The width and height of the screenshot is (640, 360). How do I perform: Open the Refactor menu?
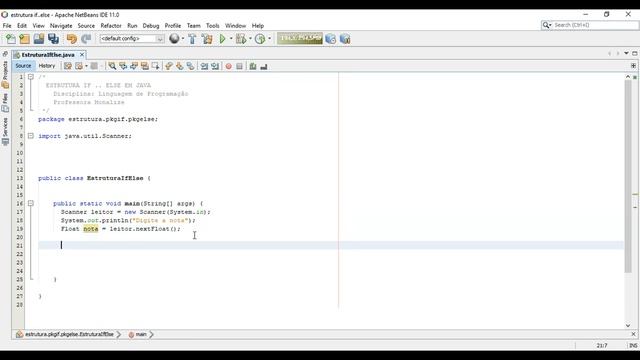click(111, 26)
